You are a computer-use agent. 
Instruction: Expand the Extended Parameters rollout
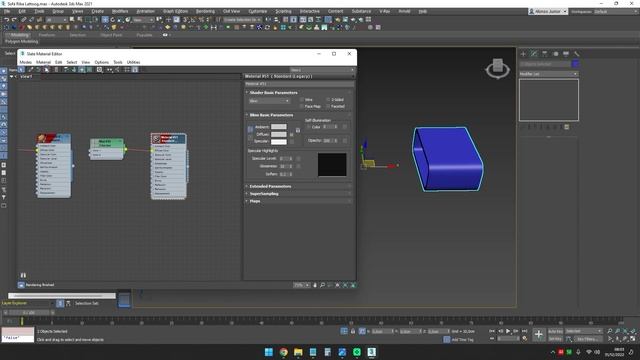click(270, 187)
